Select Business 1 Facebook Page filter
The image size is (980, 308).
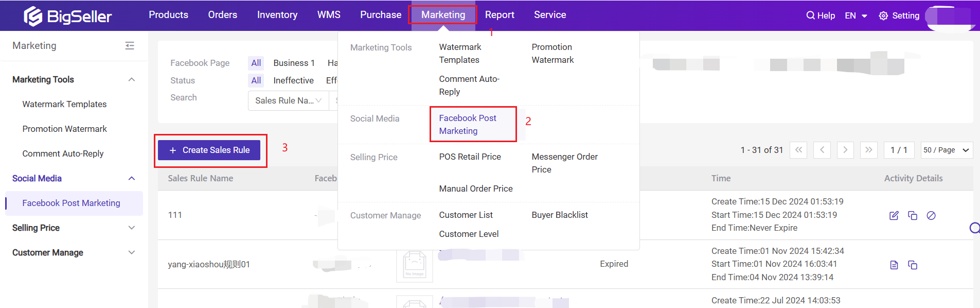click(x=294, y=63)
